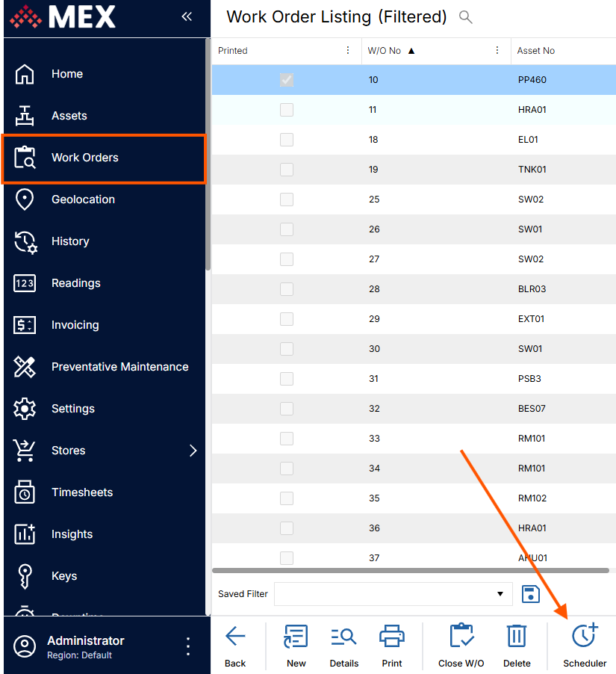Open the Printed column options menu

click(x=348, y=51)
